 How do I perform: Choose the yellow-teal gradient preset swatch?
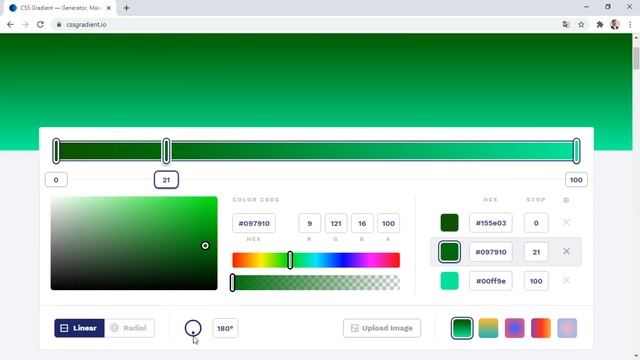489,328
